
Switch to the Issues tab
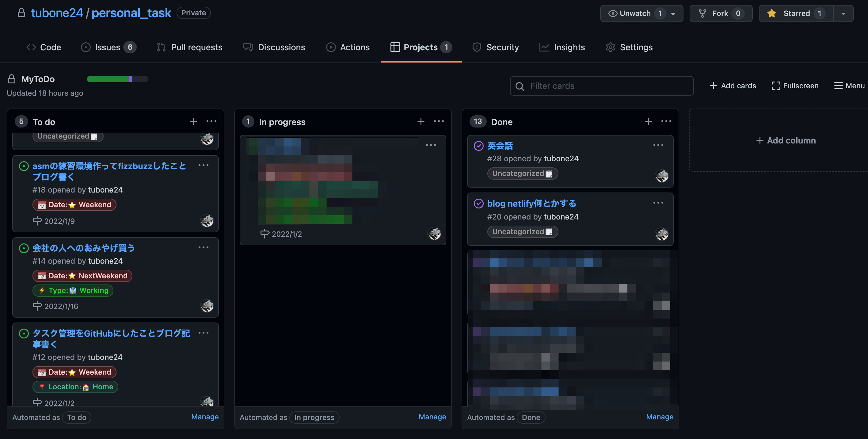point(107,47)
